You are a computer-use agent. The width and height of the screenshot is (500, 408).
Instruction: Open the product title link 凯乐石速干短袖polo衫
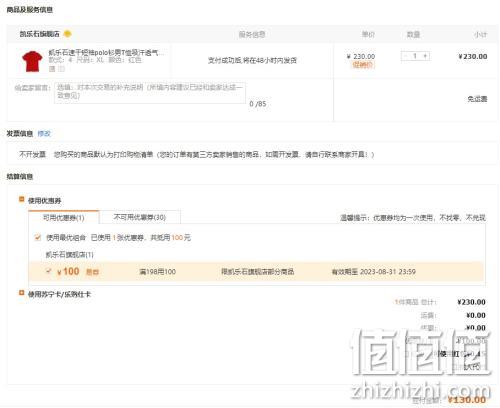106,52
